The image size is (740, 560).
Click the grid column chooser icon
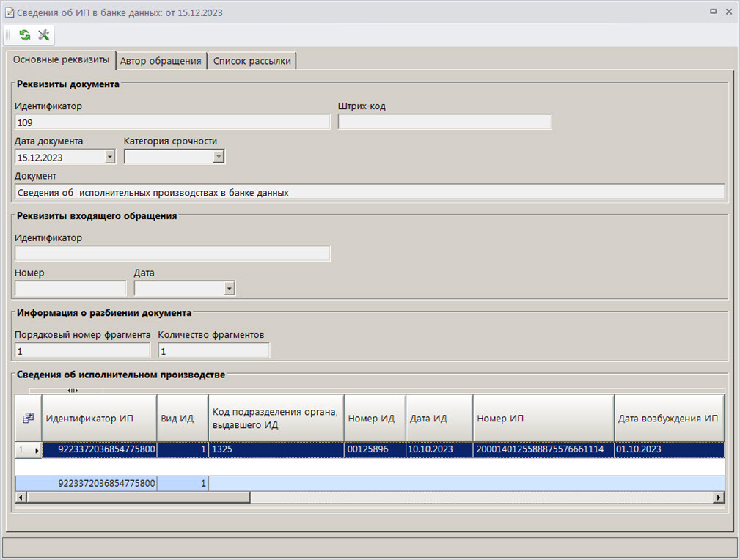tap(29, 419)
